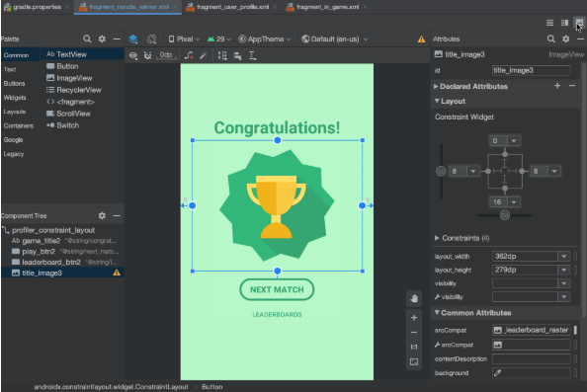Minimize the Attributes panel
The height and width of the screenshot is (392, 587).
tap(580, 39)
